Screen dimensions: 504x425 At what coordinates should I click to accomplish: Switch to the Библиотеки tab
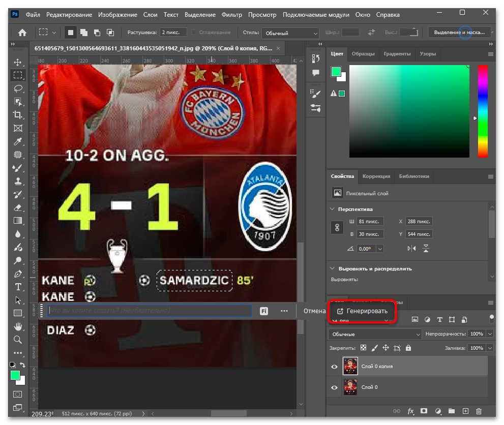click(x=414, y=176)
